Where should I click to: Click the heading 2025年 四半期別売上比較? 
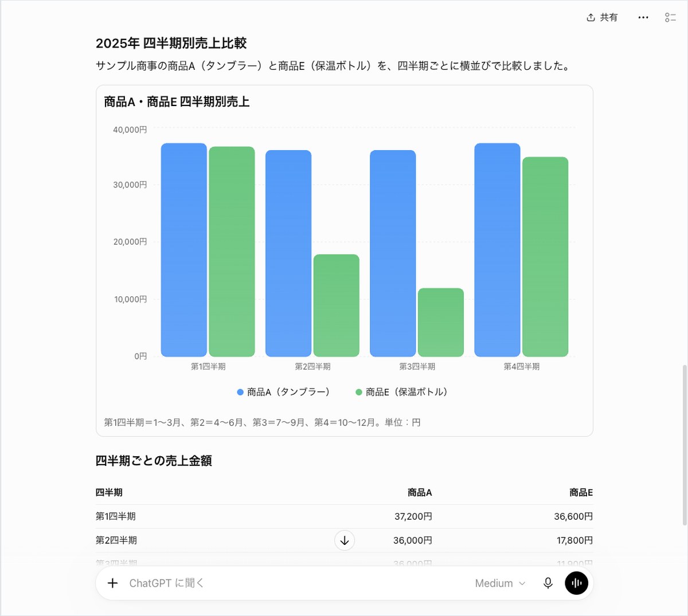click(x=171, y=44)
